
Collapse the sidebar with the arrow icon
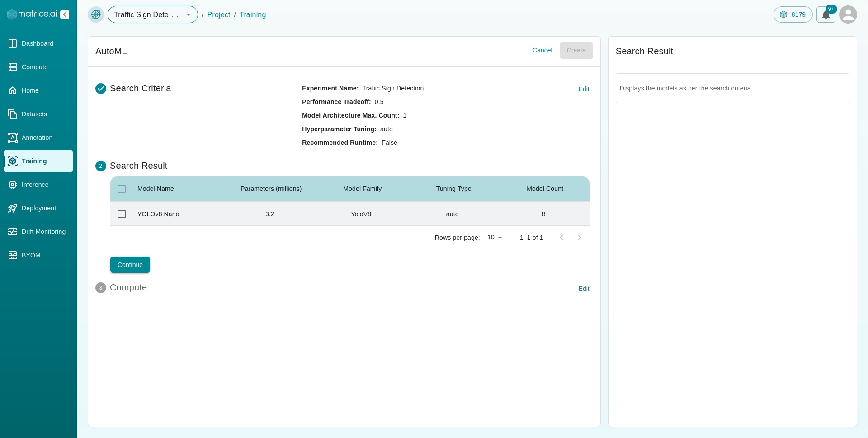(x=65, y=14)
